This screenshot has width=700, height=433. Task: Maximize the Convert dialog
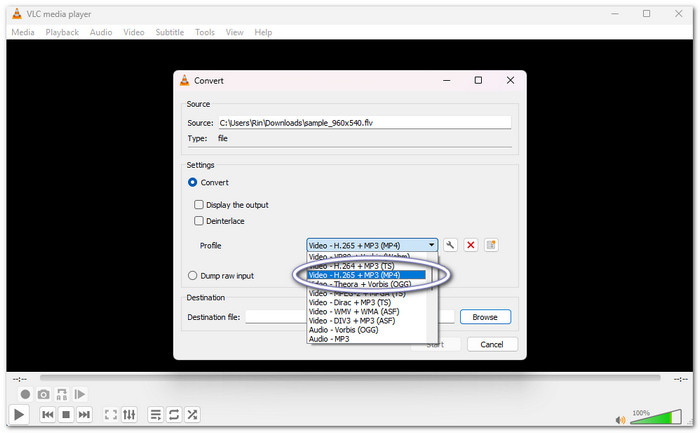pyautogui.click(x=478, y=80)
